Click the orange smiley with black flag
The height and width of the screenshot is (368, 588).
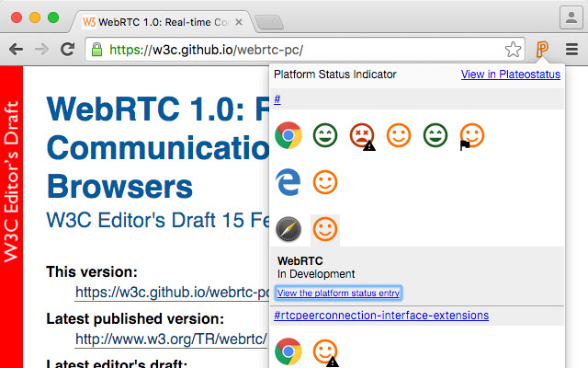pos(471,136)
